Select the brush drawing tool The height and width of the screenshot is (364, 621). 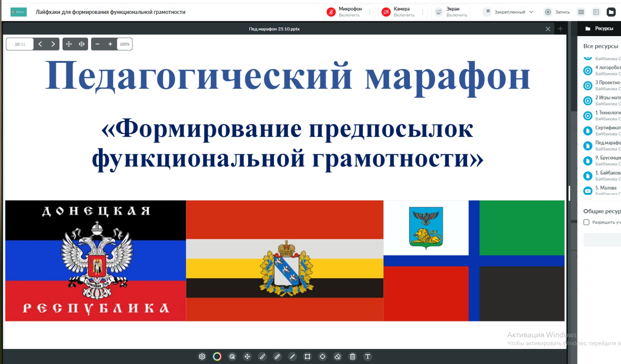[x=262, y=357]
